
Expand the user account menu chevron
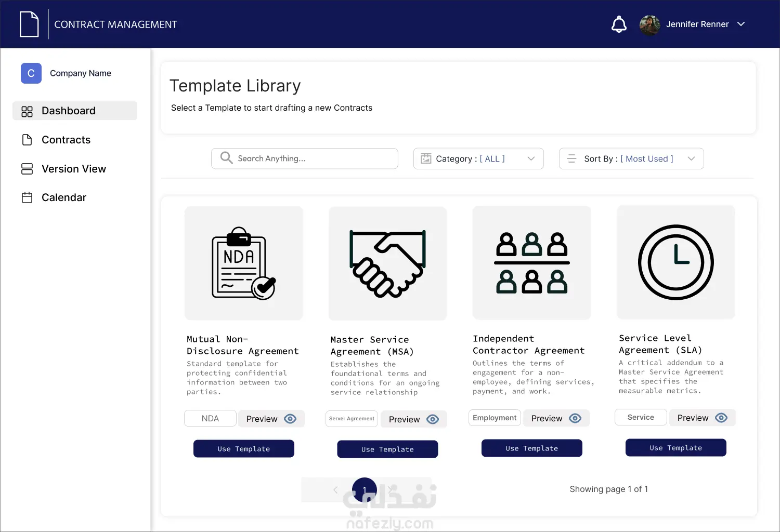pos(742,24)
